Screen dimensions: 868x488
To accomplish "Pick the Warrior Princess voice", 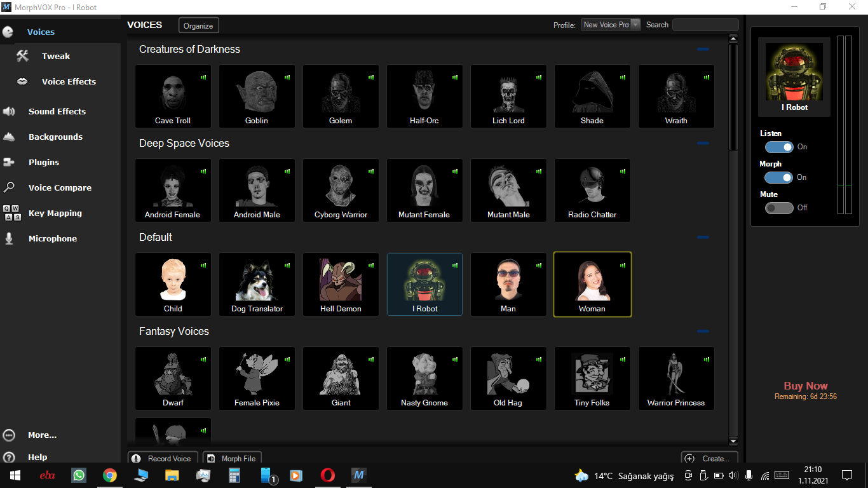I will point(676,378).
